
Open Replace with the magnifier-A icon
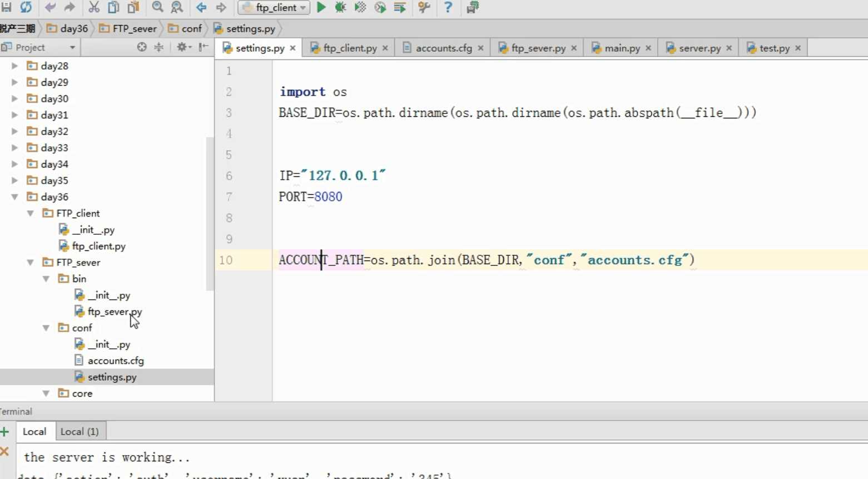(x=177, y=7)
